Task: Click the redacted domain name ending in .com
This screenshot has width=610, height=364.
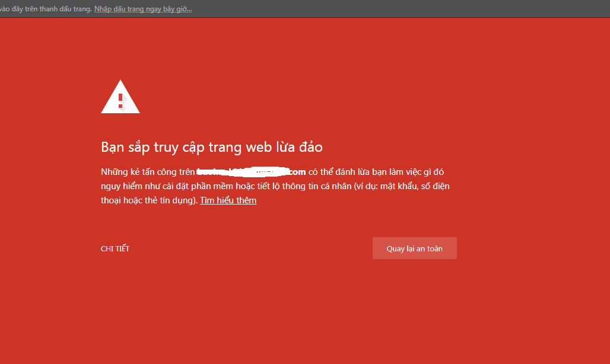Action: (251, 172)
